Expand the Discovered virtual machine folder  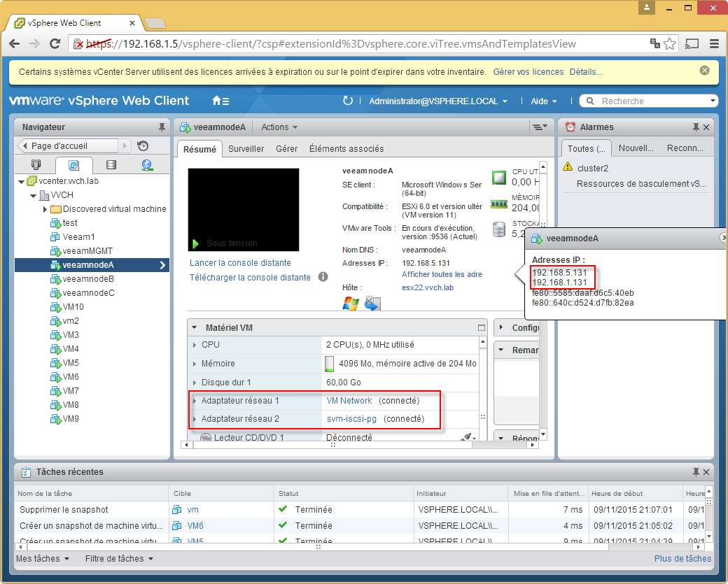click(x=45, y=209)
